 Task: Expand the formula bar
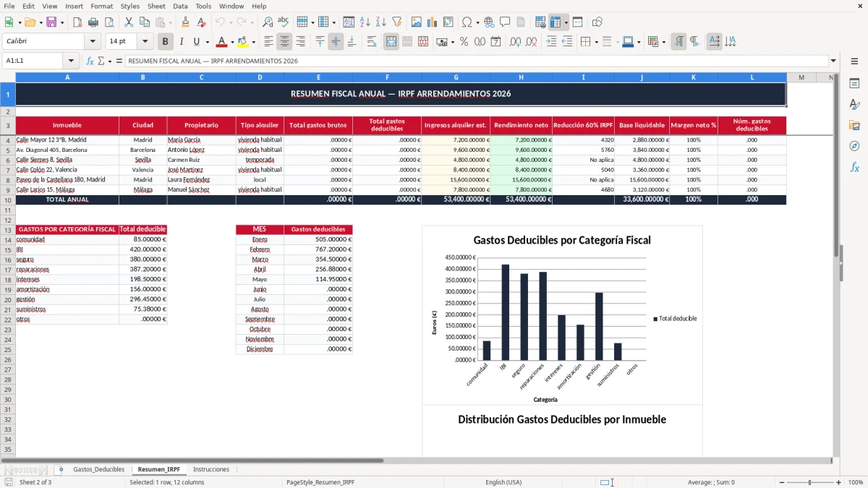point(833,61)
